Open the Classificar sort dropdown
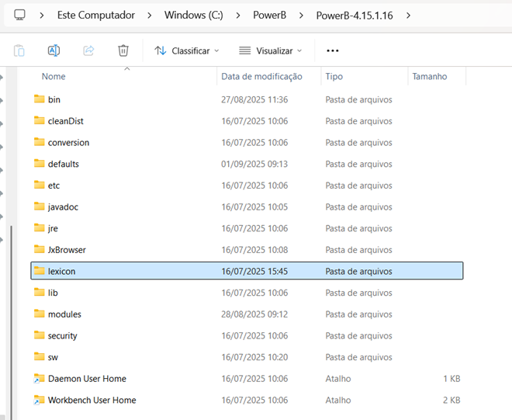This screenshot has width=512, height=420. 186,51
